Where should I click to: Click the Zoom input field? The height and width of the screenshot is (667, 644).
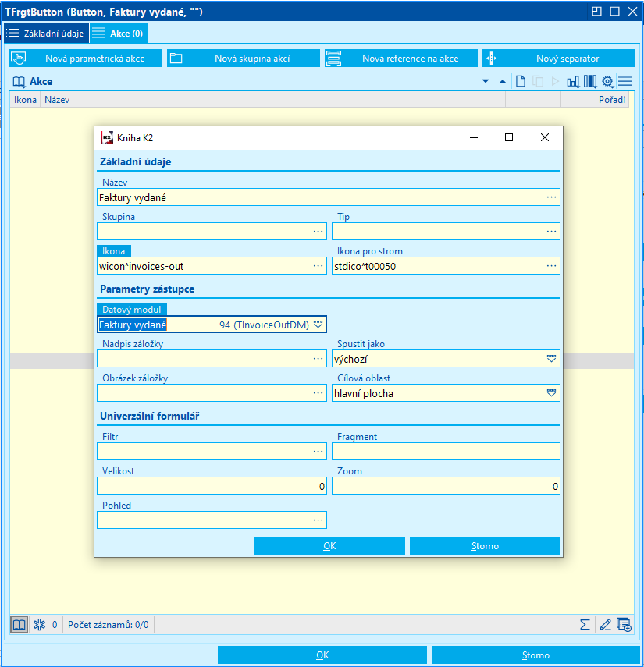(x=446, y=486)
